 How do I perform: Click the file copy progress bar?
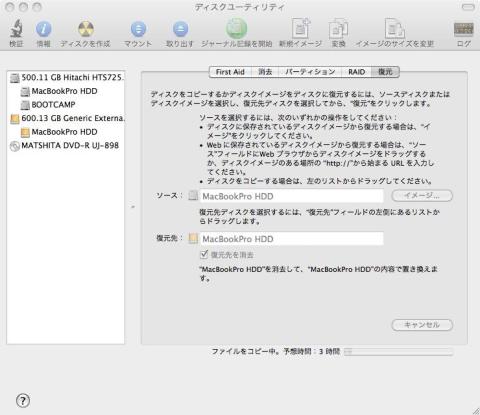point(399,351)
